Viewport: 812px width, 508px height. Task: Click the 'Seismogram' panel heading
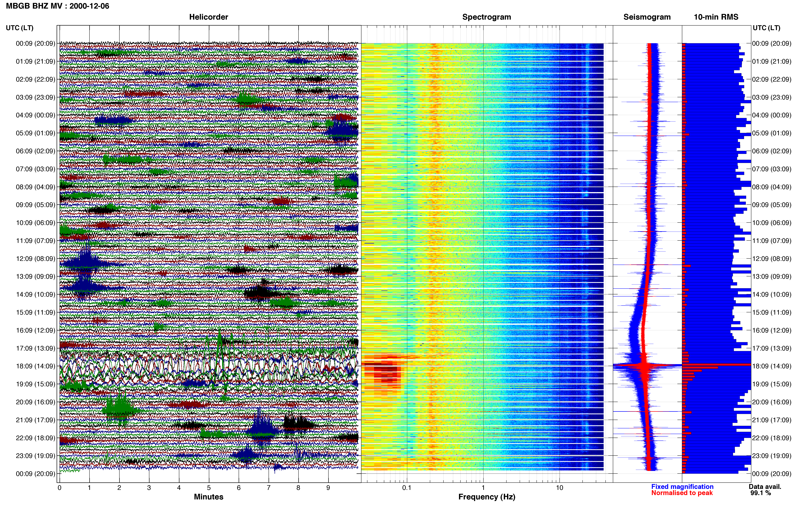[x=647, y=17]
